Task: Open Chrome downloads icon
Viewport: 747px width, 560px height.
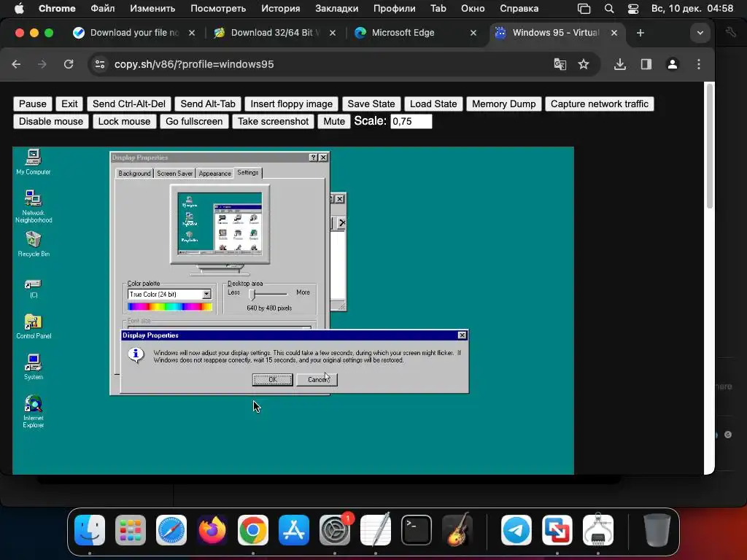Action: coord(619,64)
